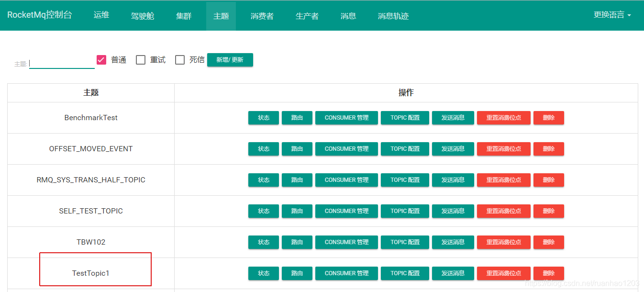Open CONSUMER 管理 for OFFSET_MOVED_EVENT
The height and width of the screenshot is (292, 644).
(x=347, y=149)
